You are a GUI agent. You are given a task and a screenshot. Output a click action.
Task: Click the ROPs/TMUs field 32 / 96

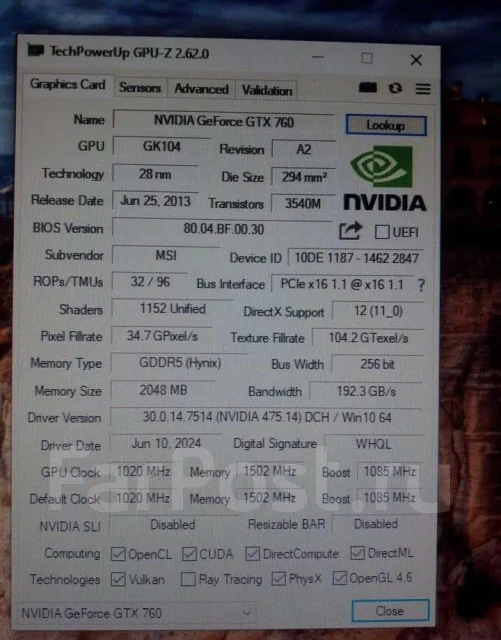[x=150, y=282]
